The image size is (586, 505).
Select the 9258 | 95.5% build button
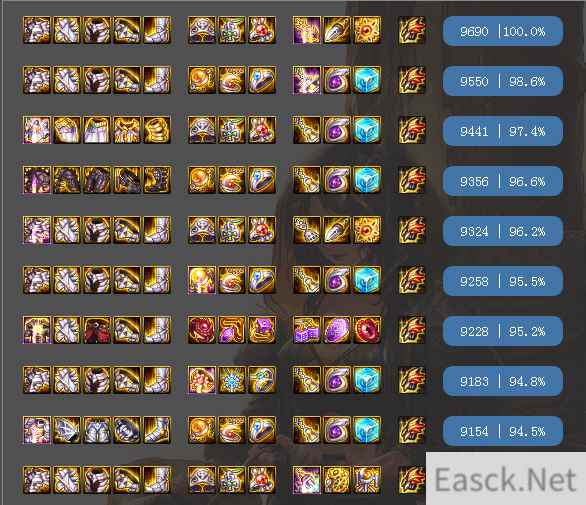(x=503, y=281)
